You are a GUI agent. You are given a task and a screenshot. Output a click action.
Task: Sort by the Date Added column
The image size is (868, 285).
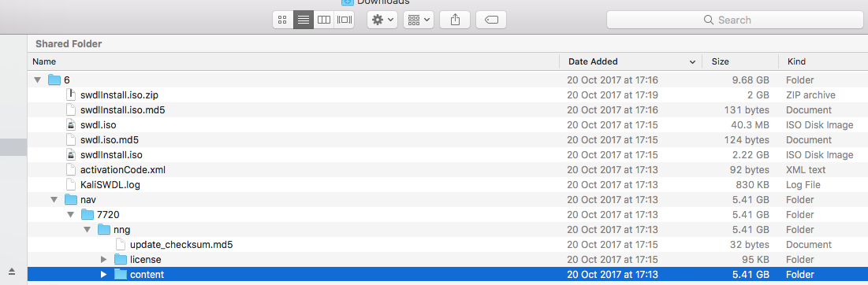click(x=631, y=62)
